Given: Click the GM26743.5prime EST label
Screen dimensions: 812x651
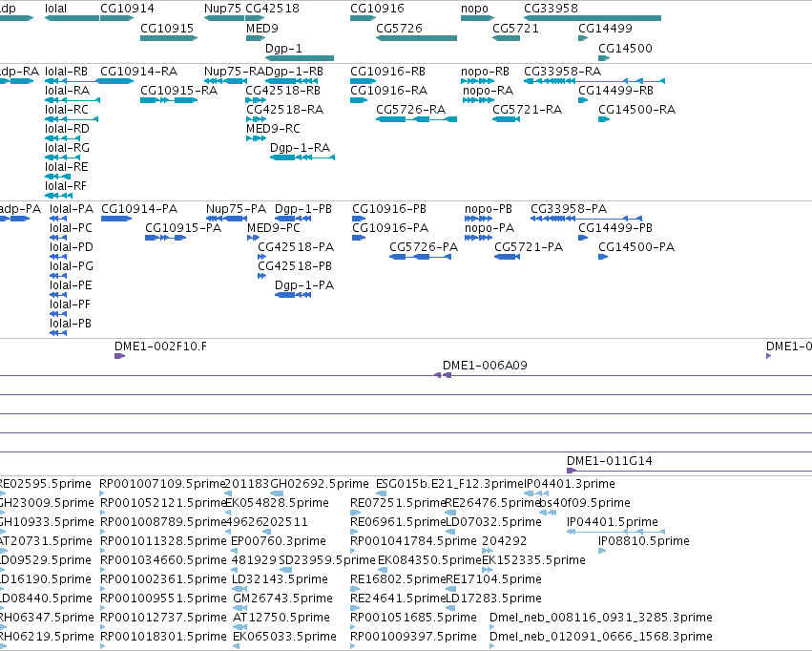Looking at the screenshot, I should click(x=282, y=598).
